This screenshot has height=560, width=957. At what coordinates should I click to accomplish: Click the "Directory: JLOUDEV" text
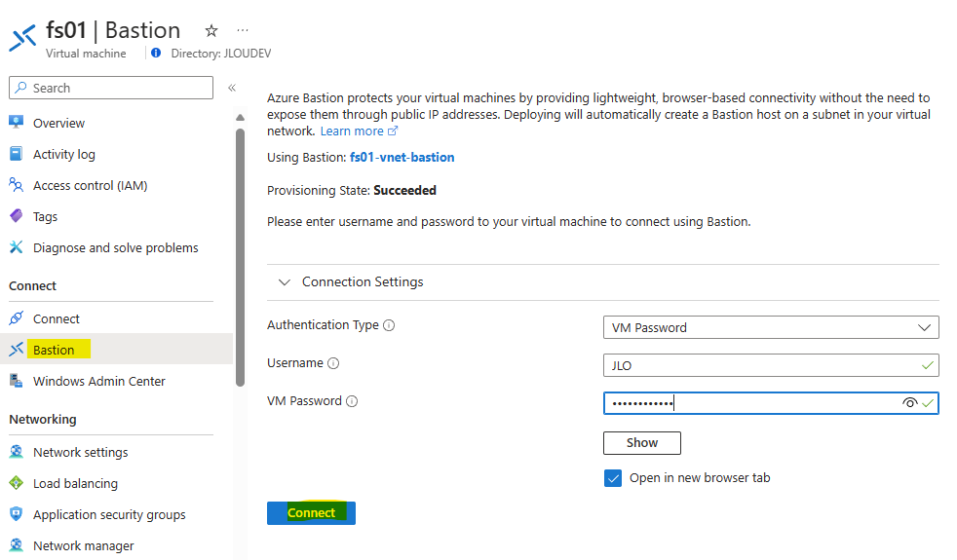point(221,53)
